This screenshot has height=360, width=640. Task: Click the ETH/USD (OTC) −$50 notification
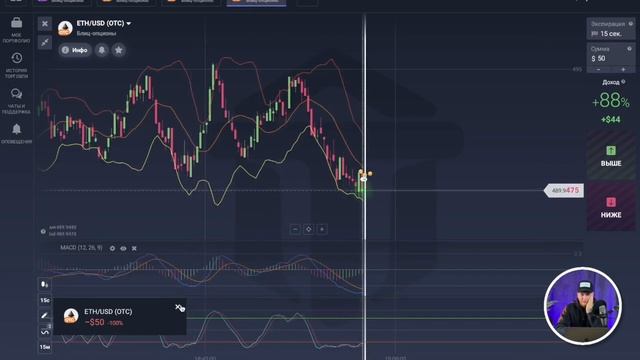point(120,317)
